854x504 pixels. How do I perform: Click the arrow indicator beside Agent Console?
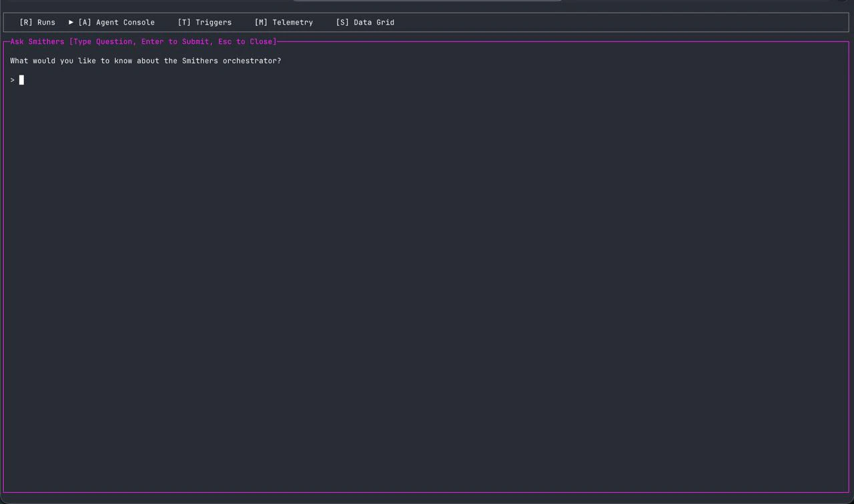(x=71, y=22)
